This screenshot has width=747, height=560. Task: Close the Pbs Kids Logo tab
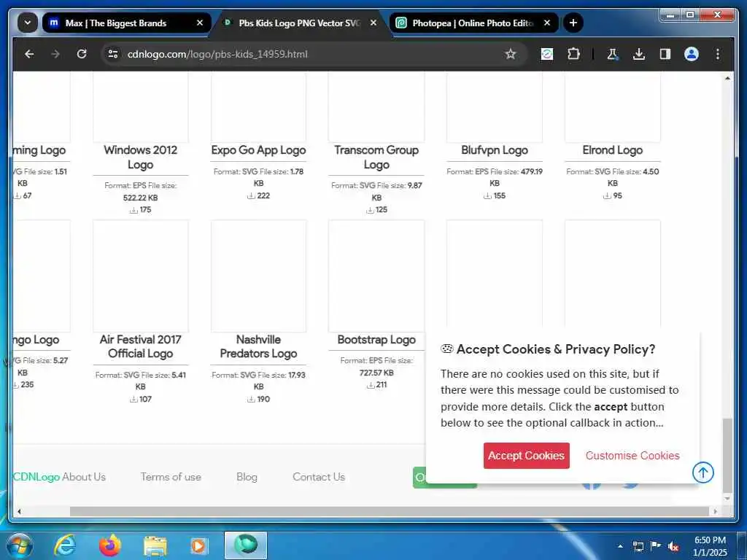coord(373,23)
